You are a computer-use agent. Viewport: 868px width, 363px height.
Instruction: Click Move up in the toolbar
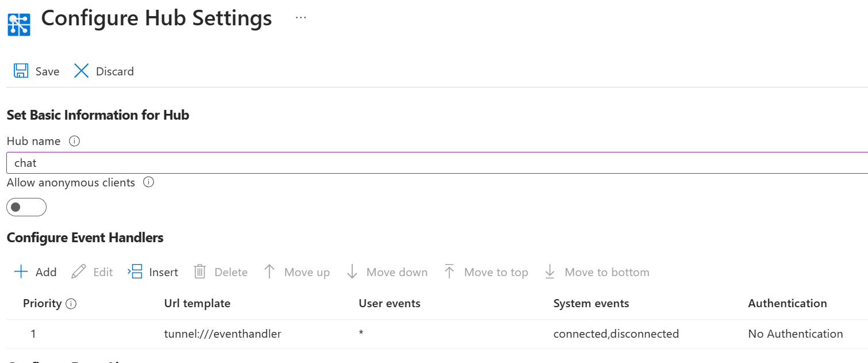297,272
